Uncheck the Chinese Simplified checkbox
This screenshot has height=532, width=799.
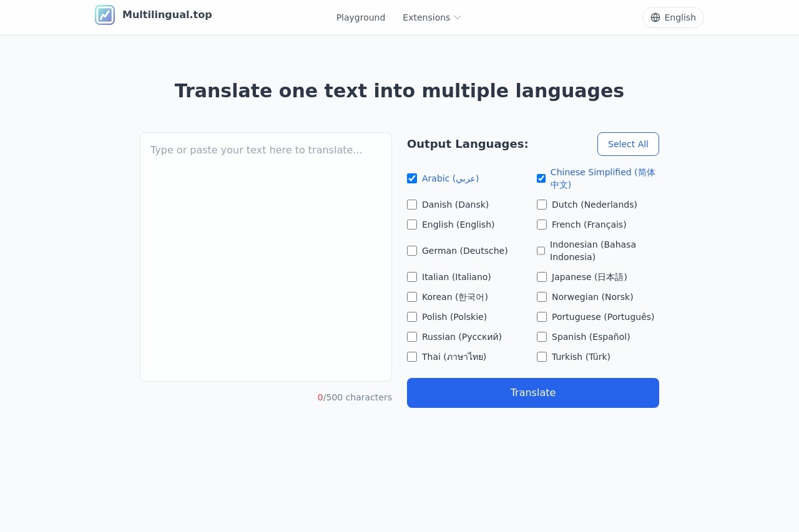[541, 178]
